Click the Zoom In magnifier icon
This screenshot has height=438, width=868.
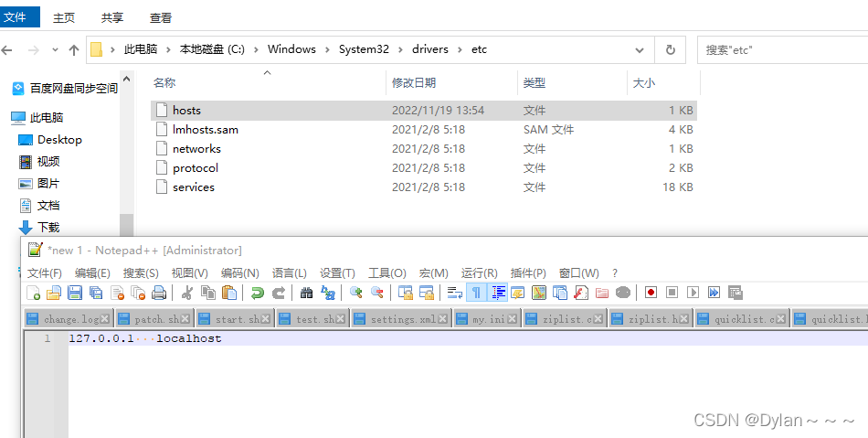pos(356,293)
